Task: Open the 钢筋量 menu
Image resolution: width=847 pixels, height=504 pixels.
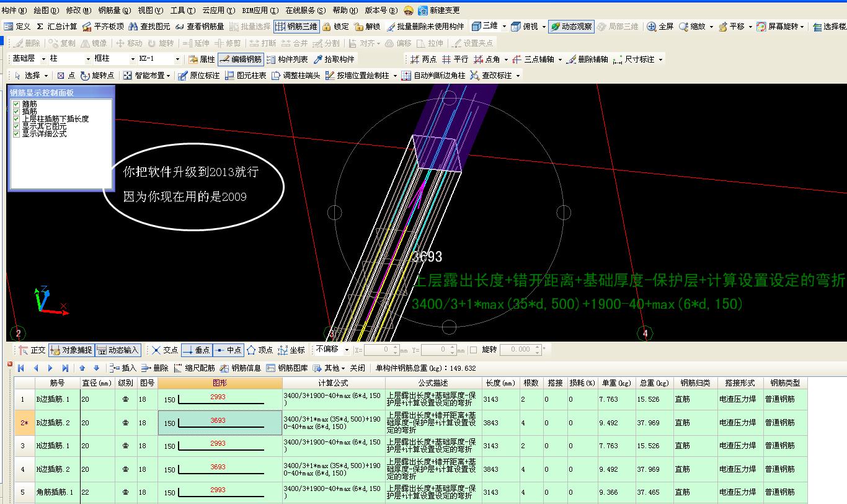Action: 115,11
